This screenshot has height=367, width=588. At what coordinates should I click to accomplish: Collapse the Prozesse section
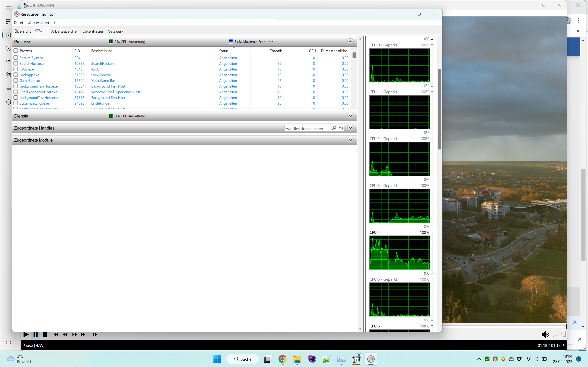pyautogui.click(x=350, y=42)
